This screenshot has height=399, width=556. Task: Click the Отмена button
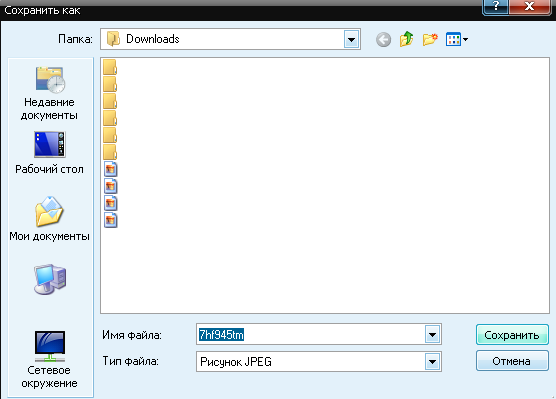tap(512, 361)
